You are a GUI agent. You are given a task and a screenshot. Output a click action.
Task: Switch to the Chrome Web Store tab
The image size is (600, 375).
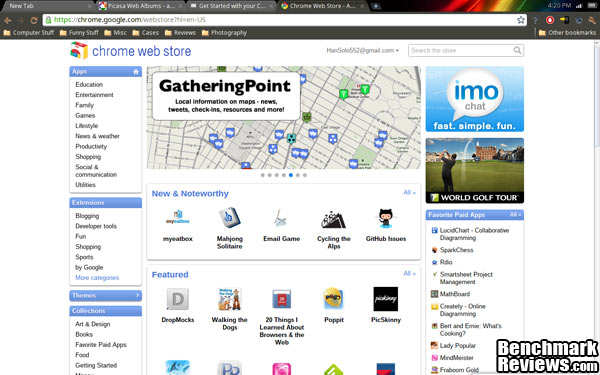point(323,6)
